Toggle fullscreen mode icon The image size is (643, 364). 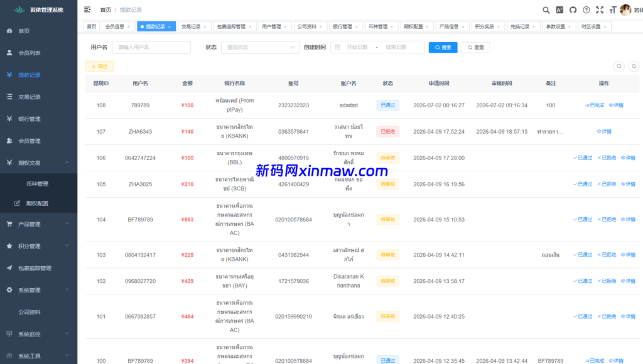600,10
